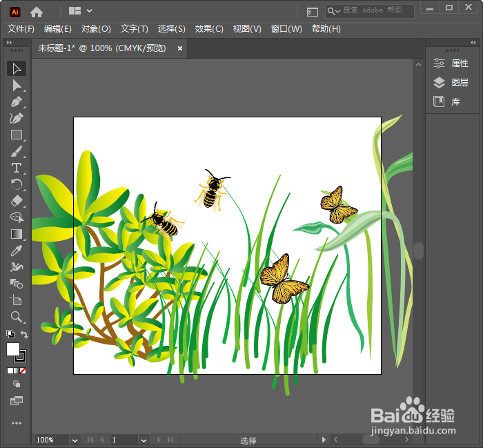Close the 未标题-1 document tab
The width and height of the screenshot is (483, 448).
tap(180, 48)
